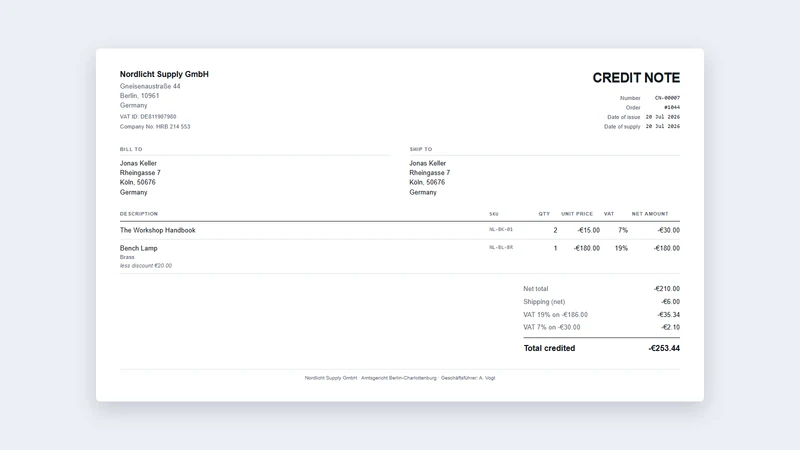Select "Köln, 50676" under Ship To
The height and width of the screenshot is (450, 800).
point(427,182)
